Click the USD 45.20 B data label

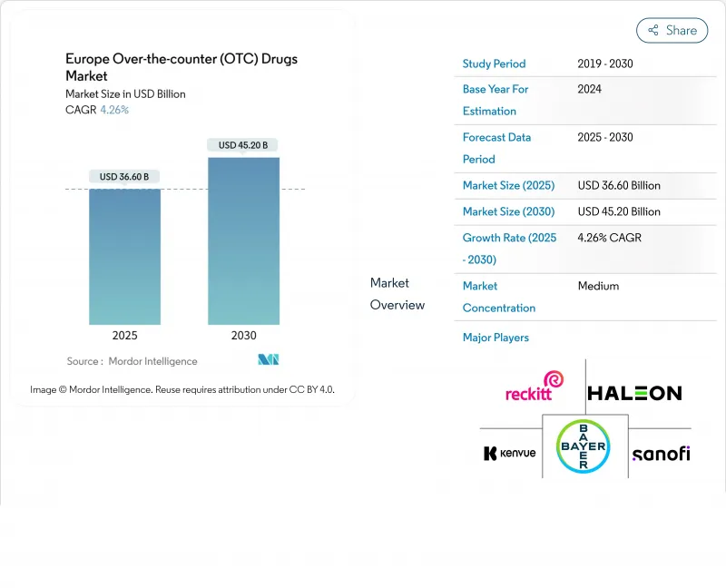243,145
